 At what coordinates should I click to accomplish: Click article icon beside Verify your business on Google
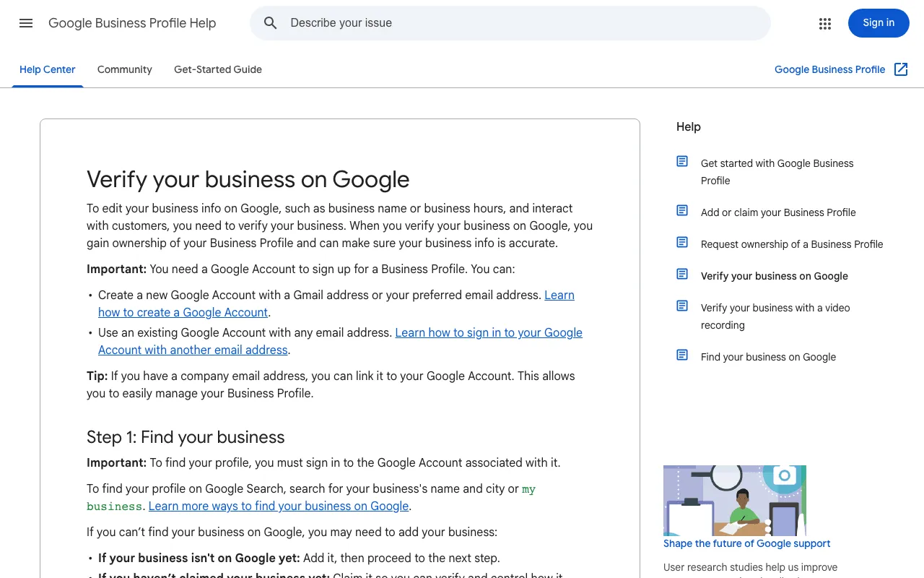coord(682,274)
